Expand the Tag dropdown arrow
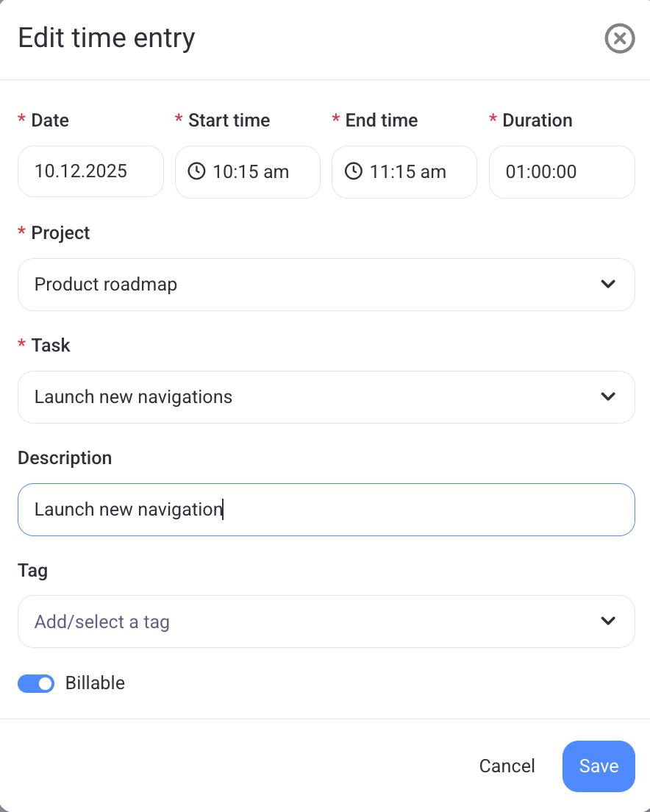 (608, 621)
